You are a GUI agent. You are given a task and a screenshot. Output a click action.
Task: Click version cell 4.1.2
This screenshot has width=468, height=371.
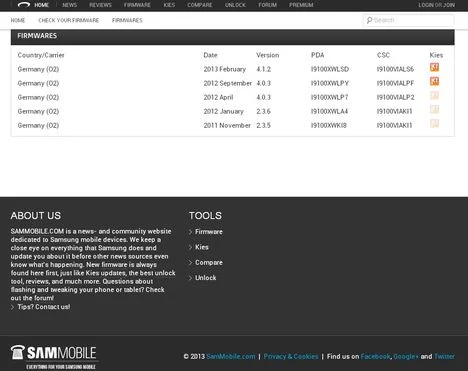coord(264,69)
